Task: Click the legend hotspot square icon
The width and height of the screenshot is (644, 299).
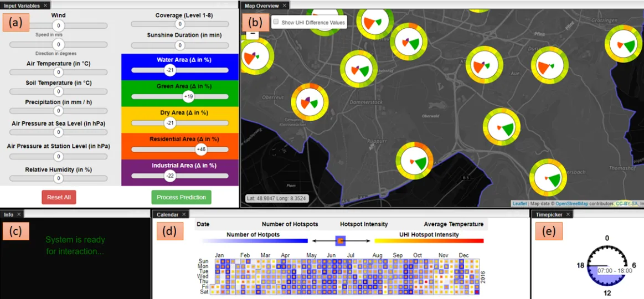Action: (x=341, y=241)
